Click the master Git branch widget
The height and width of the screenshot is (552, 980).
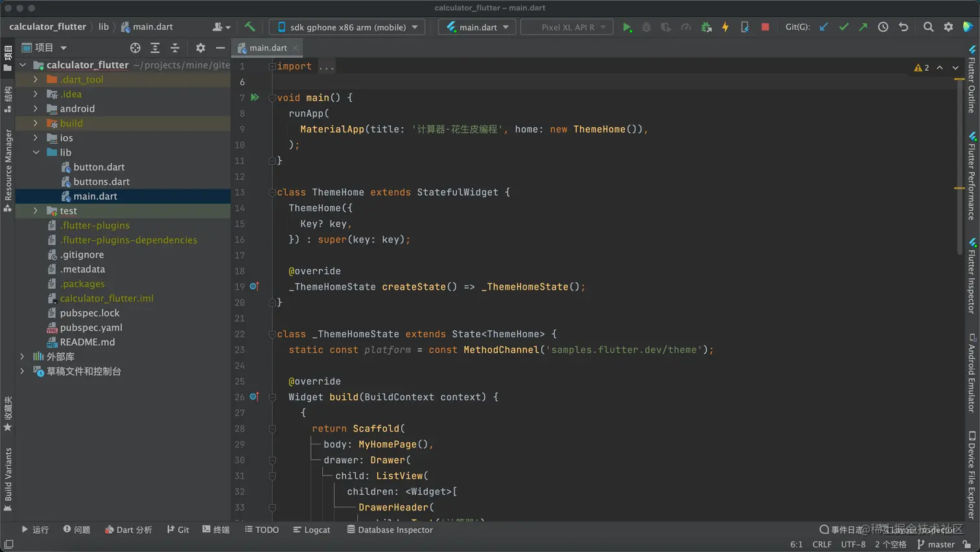936,545
